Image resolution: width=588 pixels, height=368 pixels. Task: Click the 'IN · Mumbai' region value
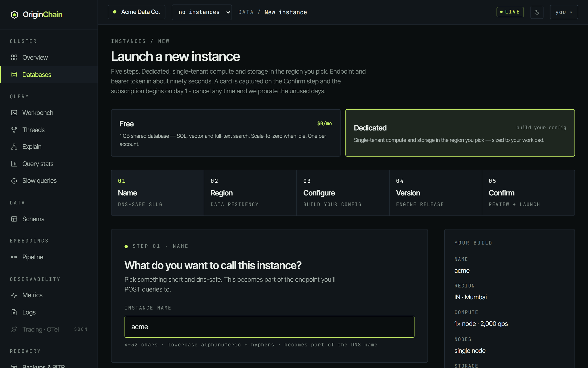pyautogui.click(x=470, y=297)
